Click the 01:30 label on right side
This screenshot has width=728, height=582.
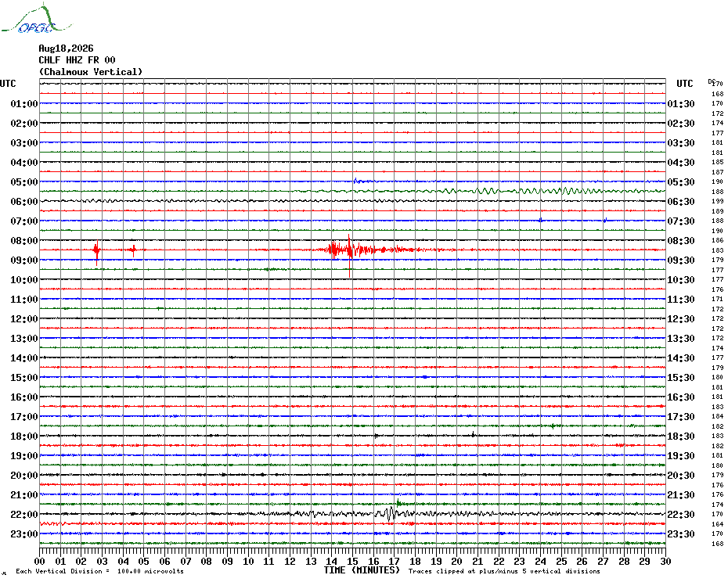[x=681, y=103]
